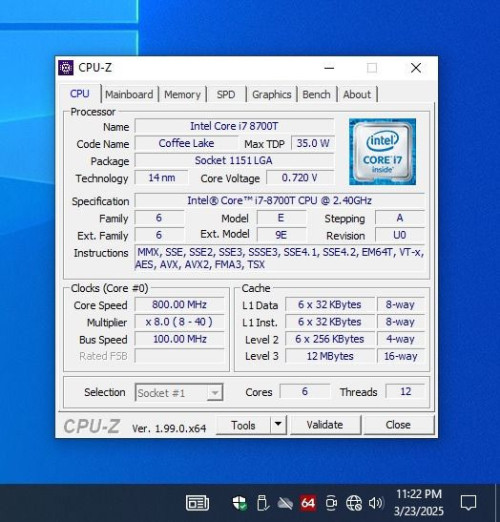This screenshot has height=522, width=500.
Task: Click the Name field Intel Core i7 8700T
Action: [x=234, y=126]
